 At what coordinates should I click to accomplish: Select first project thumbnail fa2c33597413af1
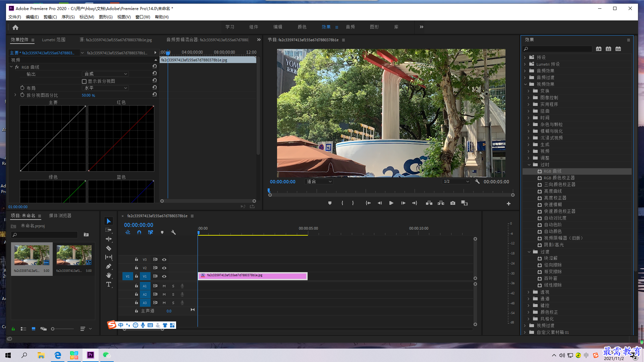pos(32,259)
